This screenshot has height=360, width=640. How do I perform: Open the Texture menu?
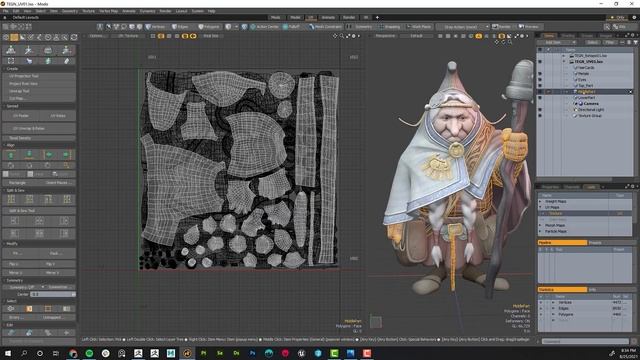click(88, 11)
